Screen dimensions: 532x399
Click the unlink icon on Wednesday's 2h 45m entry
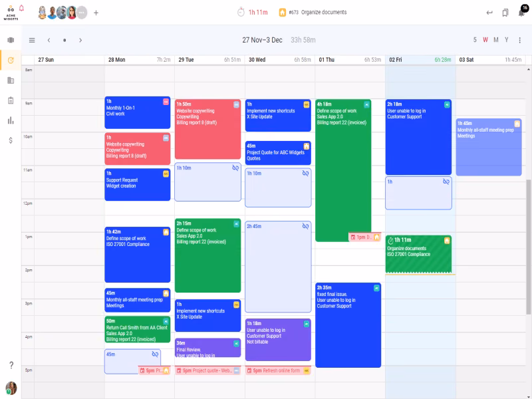point(306,226)
